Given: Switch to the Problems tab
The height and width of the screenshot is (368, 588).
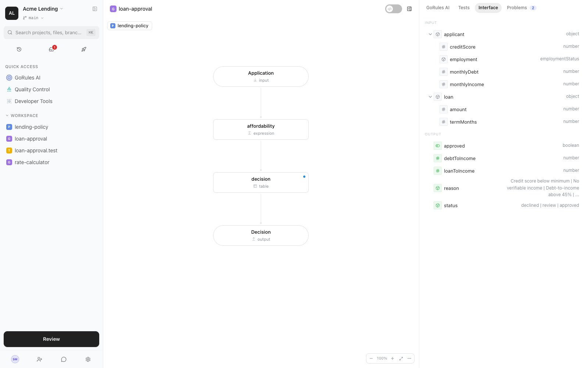Looking at the screenshot, I should coord(521,8).
